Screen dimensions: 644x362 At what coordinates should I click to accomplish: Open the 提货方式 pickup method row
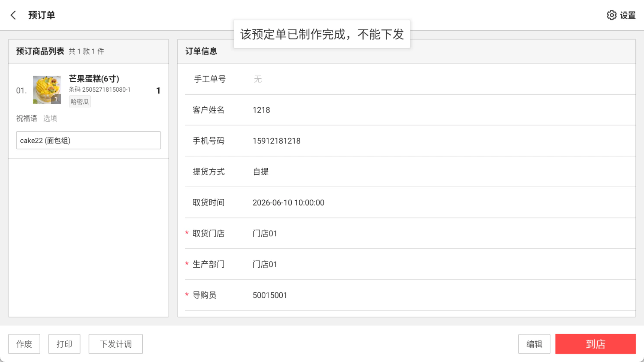tap(410, 172)
